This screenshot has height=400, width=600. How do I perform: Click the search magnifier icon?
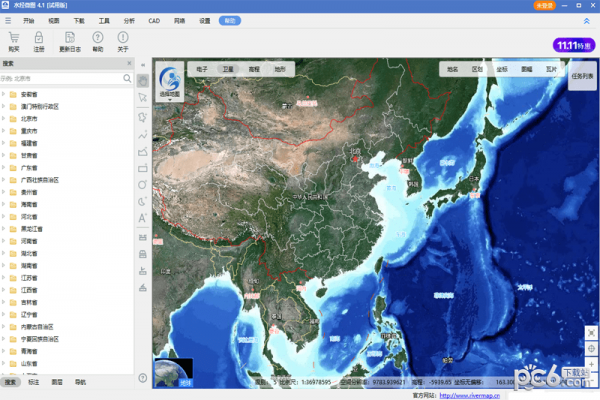pos(127,78)
